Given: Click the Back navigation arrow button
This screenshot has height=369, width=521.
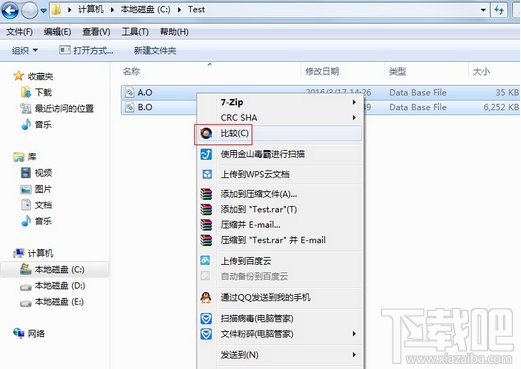Looking at the screenshot, I should pyautogui.click(x=10, y=10).
